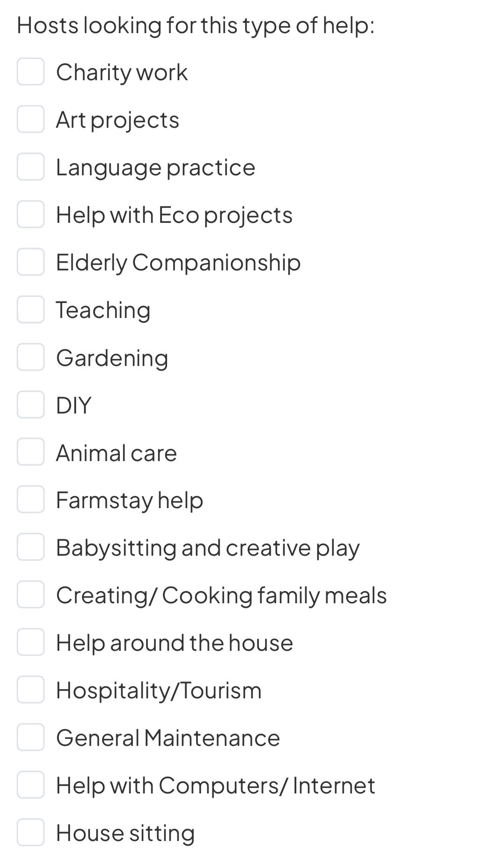489x868 pixels.
Task: Check Help around the house box
Action: pos(31,642)
